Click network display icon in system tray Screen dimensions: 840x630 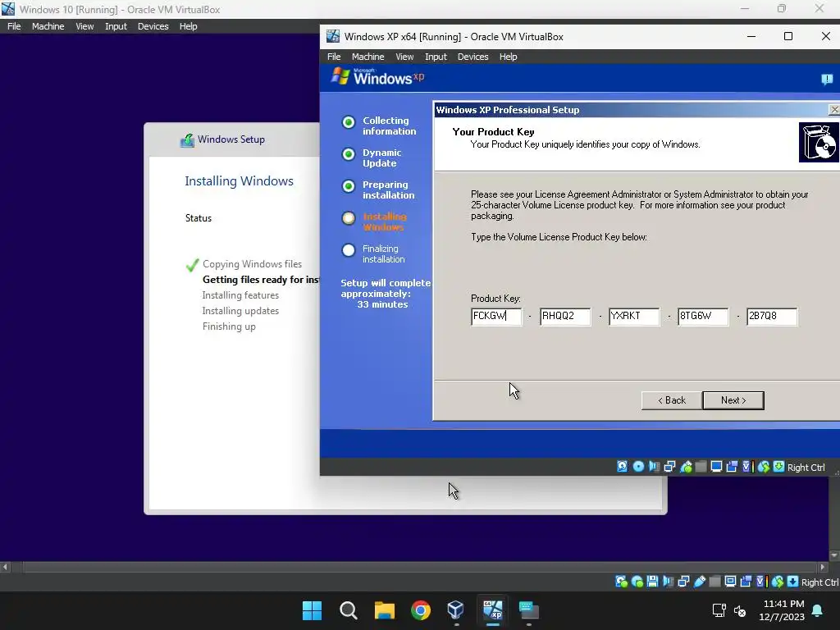tap(719, 610)
